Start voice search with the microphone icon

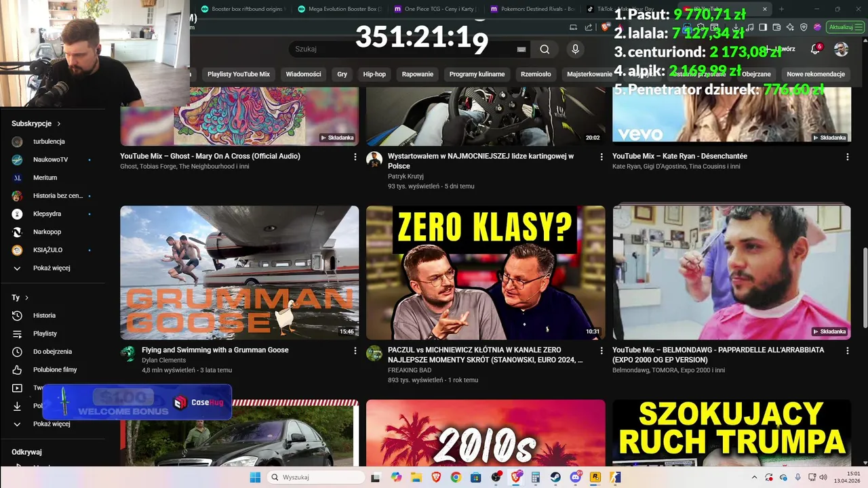(x=575, y=49)
